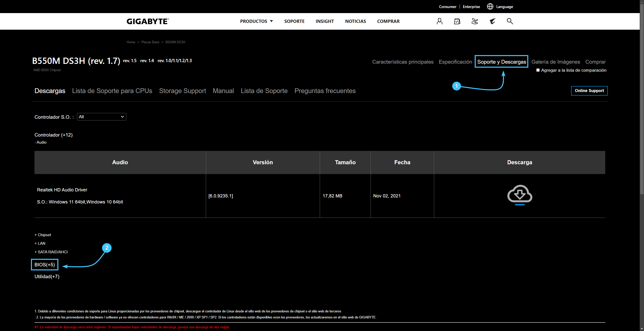The image size is (644, 331).
Task: Open the Preguntas frecuentes tab
Action: point(325,91)
